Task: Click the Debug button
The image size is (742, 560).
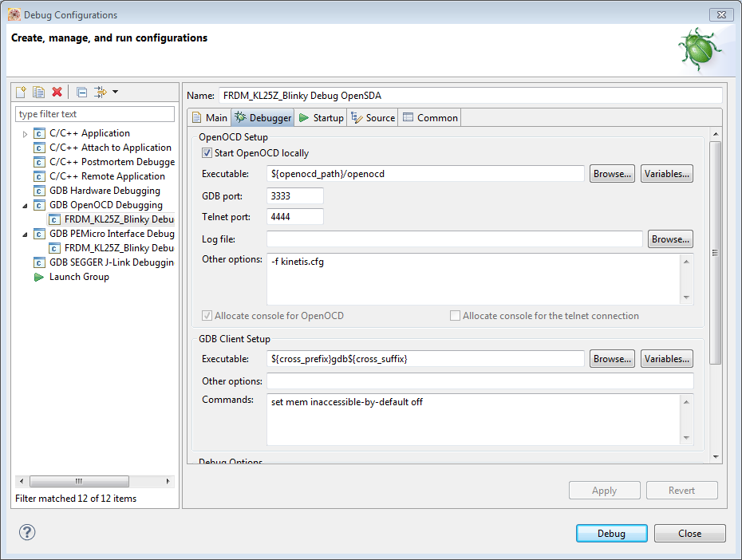Action: 611,534
